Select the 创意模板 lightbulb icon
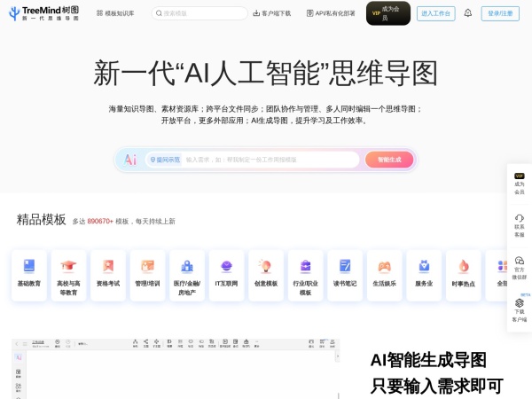Viewport: 532px width, 399px height. coord(265,266)
